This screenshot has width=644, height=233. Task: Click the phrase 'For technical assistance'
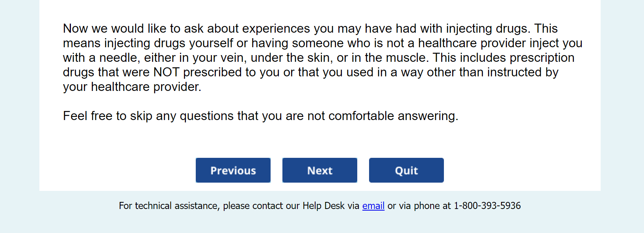pos(169,206)
